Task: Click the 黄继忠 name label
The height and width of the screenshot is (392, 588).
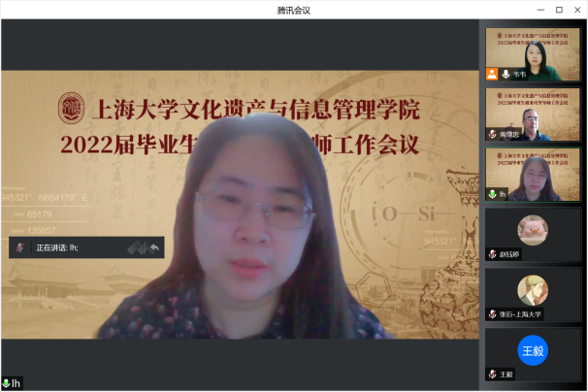Action: pos(509,134)
